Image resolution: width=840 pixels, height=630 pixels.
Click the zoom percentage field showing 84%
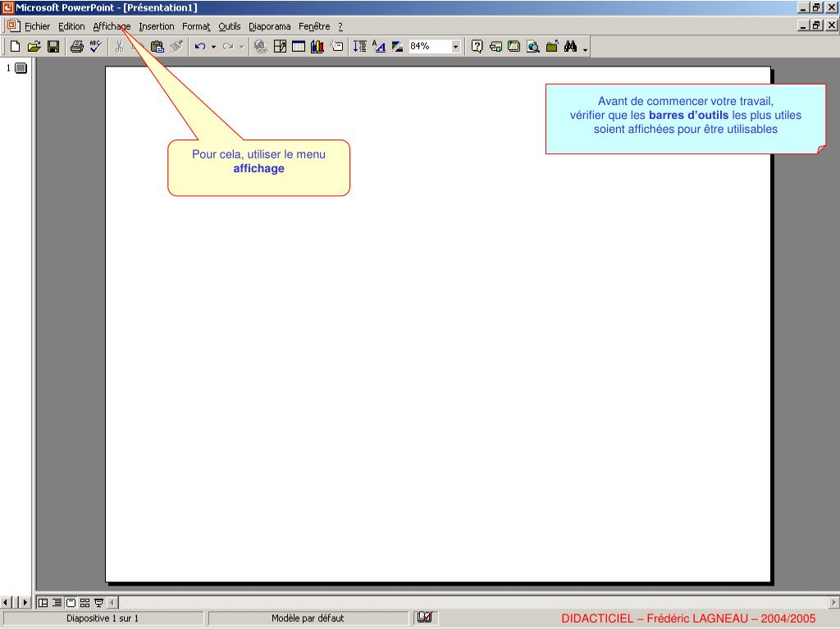tap(430, 47)
